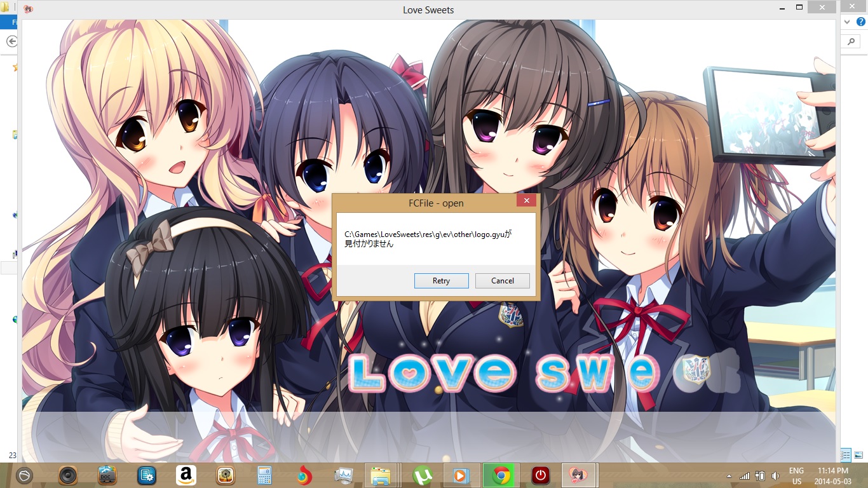
Task: Select the Love Sweets game taskbar icon
Action: pos(578,475)
